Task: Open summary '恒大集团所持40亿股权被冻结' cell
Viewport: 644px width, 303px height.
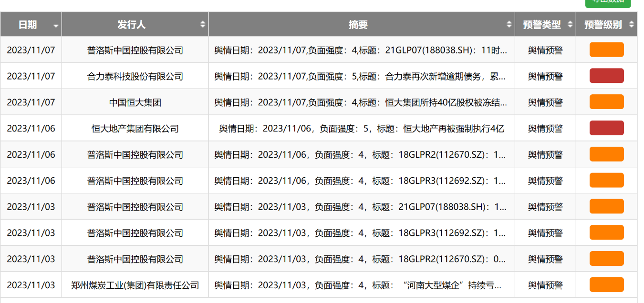Action: (x=361, y=102)
